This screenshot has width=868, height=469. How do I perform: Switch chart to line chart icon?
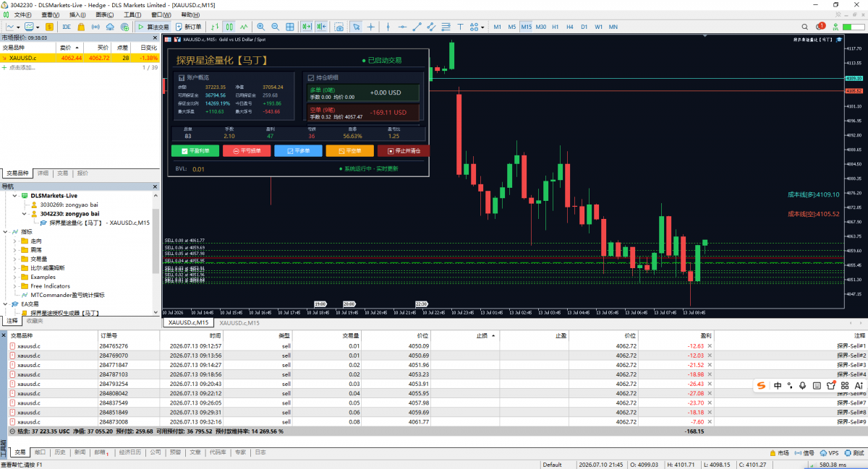(244, 27)
